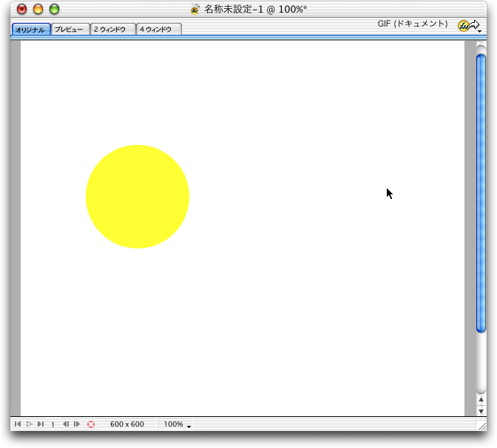
Task: Close the document window
Action: [x=22, y=9]
